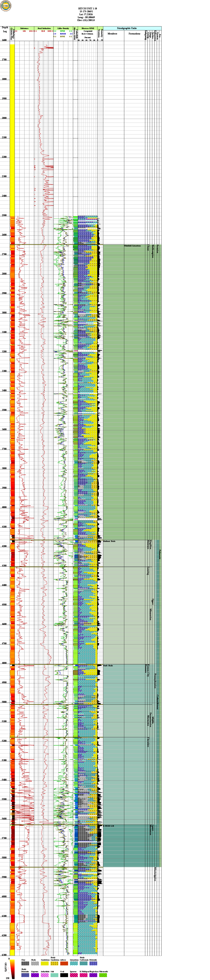Click the 6000 depth label
The image size is (210, 980).
coord(4,897)
